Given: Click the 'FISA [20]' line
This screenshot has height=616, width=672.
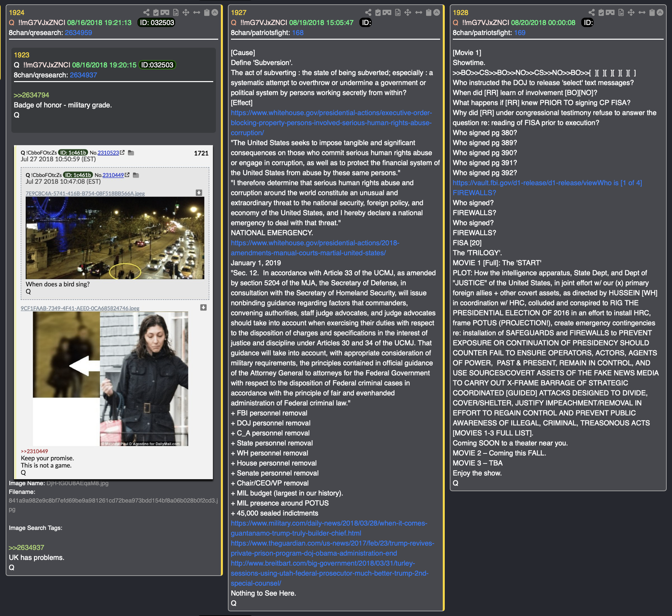Looking at the screenshot, I should (467, 243).
